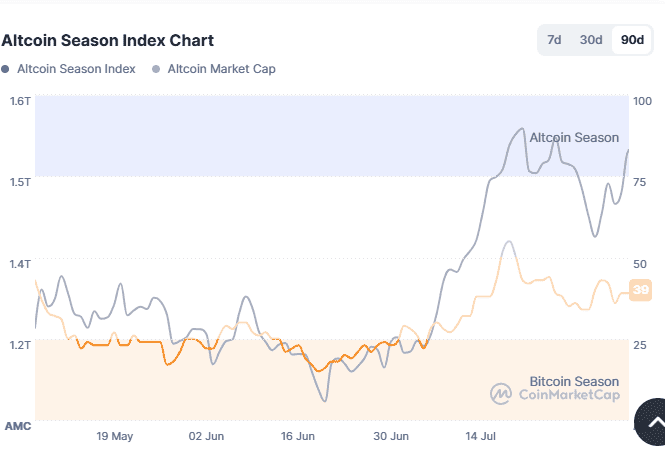This screenshot has height=450, width=665.
Task: Click the Altcoin Season Index Chart title
Action: [x=107, y=41]
